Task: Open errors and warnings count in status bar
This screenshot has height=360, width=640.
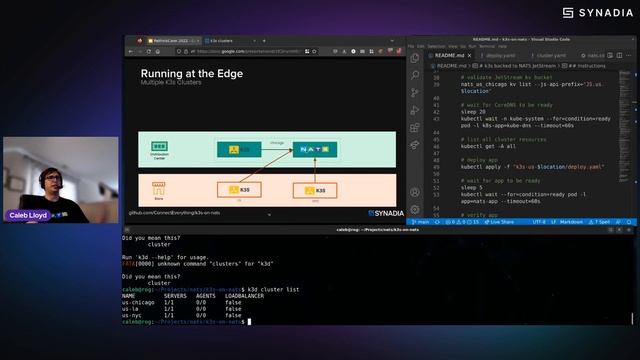Action: [462, 222]
